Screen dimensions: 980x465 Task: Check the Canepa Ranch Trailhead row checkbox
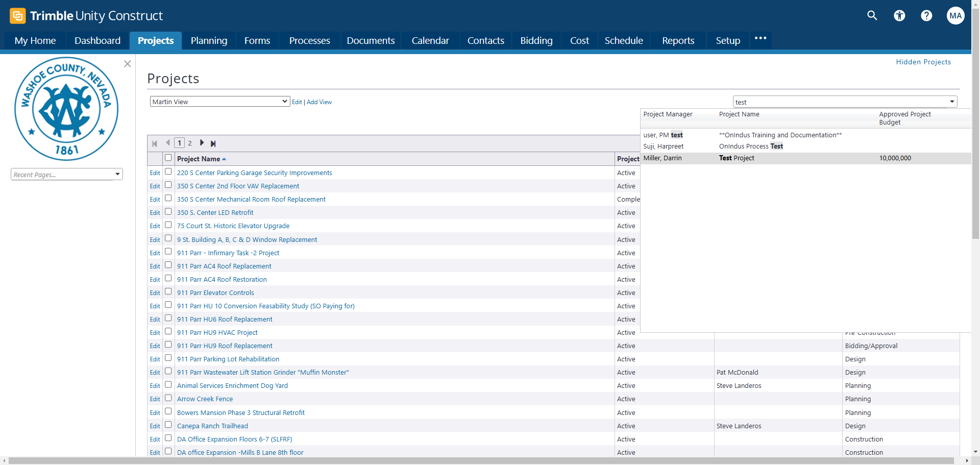[168, 425]
